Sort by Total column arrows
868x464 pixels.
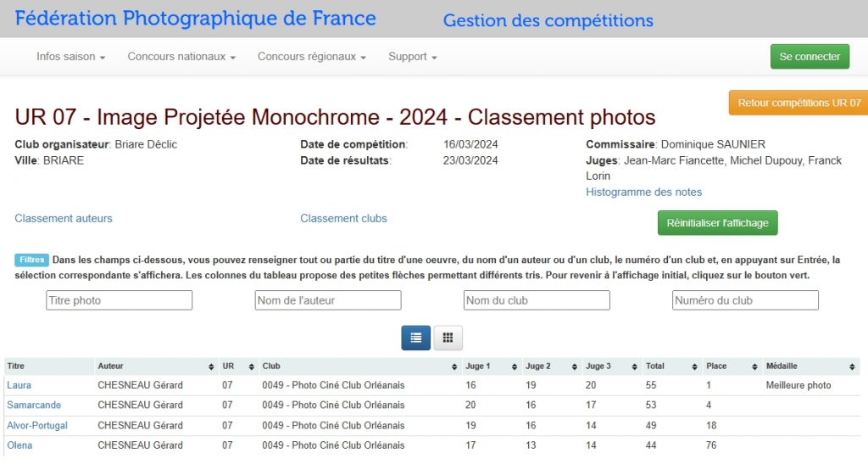(694, 366)
